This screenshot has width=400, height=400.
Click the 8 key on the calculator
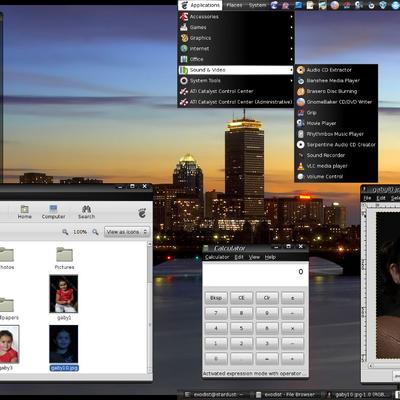241,313
